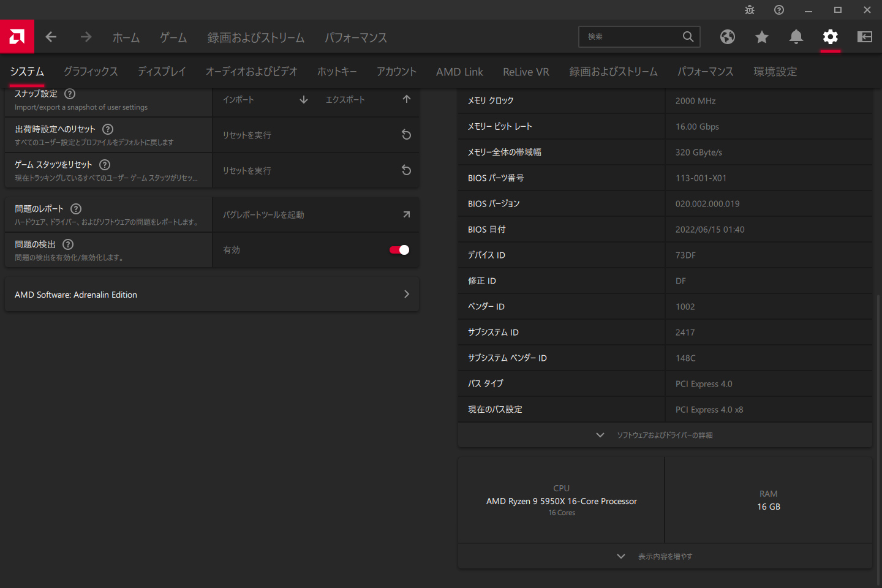This screenshot has height=588, width=882.
Task: Maximize the AMD Software window
Action: (x=838, y=10)
